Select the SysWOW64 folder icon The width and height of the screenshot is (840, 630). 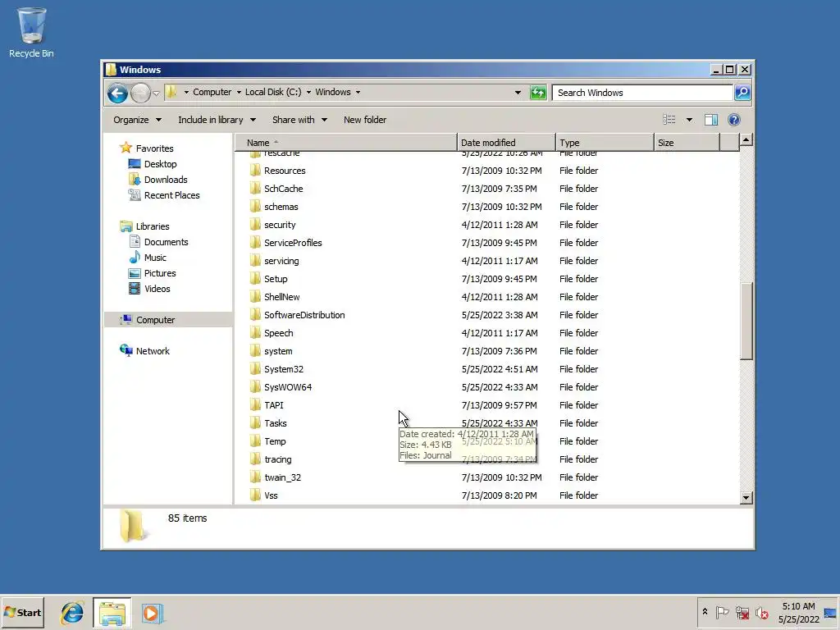pos(255,387)
